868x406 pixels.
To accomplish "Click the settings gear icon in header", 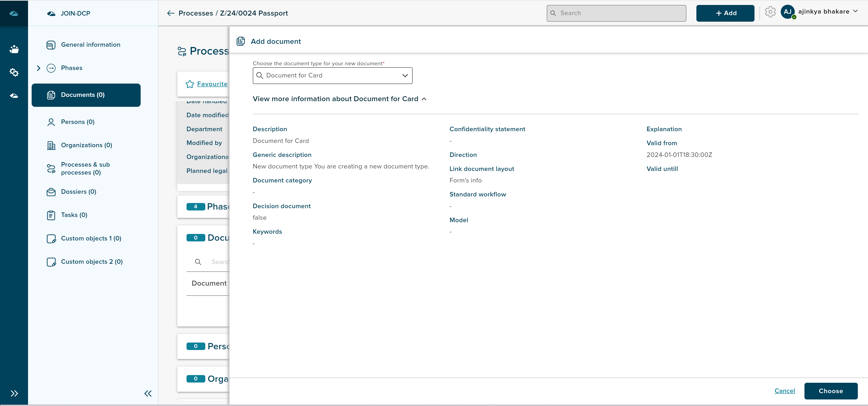I will click(770, 12).
